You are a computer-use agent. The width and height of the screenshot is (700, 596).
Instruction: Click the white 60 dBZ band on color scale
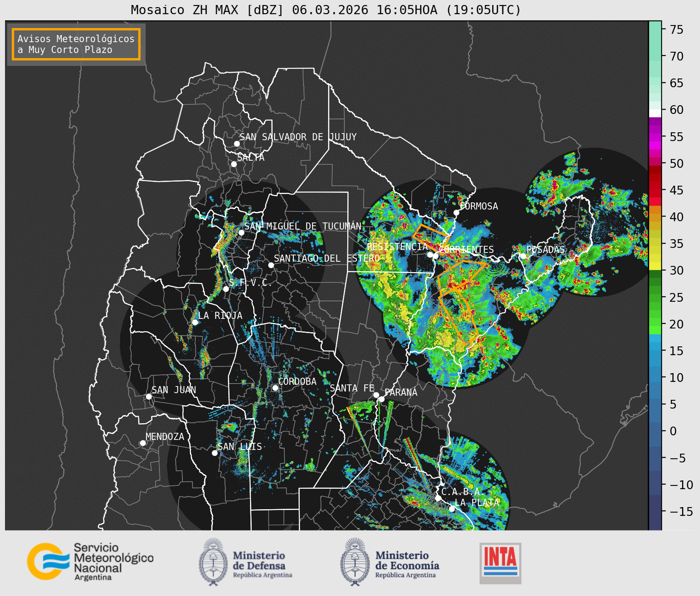coord(655,113)
